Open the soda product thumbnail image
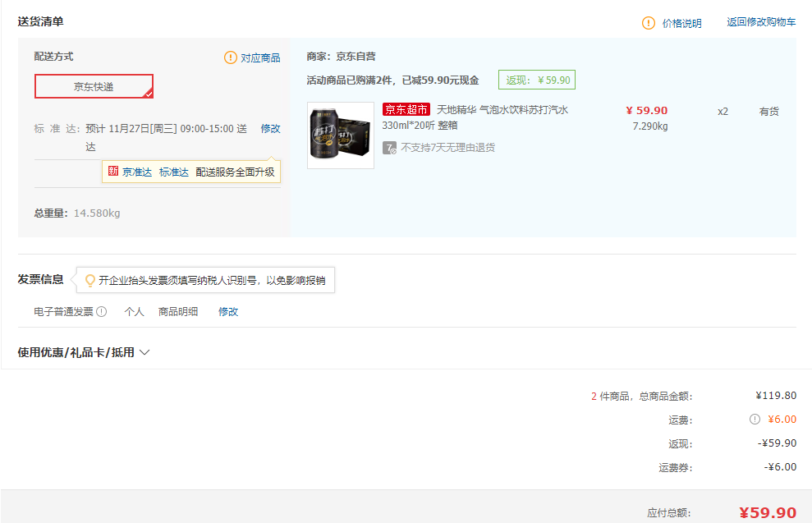The width and height of the screenshot is (812, 523). click(x=340, y=135)
